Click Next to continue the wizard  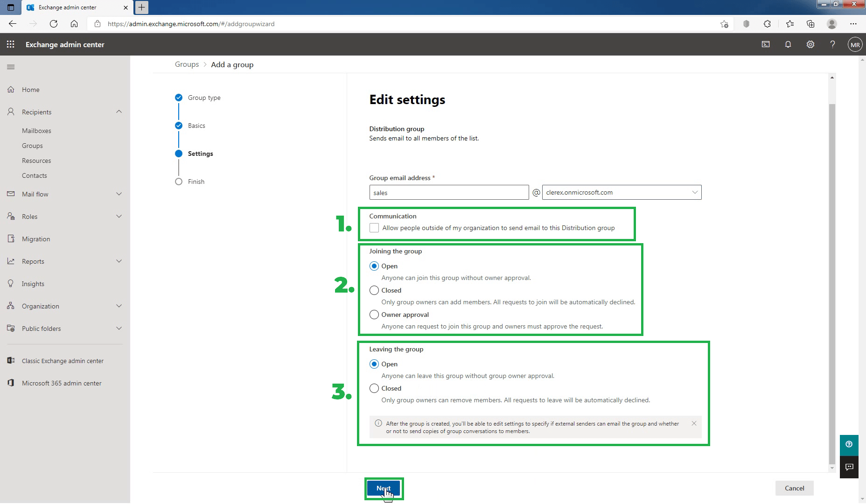384,488
